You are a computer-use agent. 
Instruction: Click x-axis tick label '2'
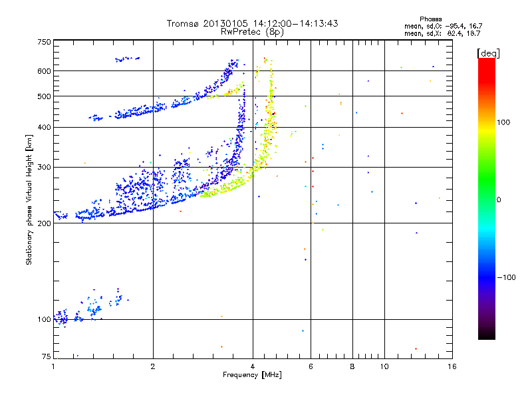click(153, 366)
